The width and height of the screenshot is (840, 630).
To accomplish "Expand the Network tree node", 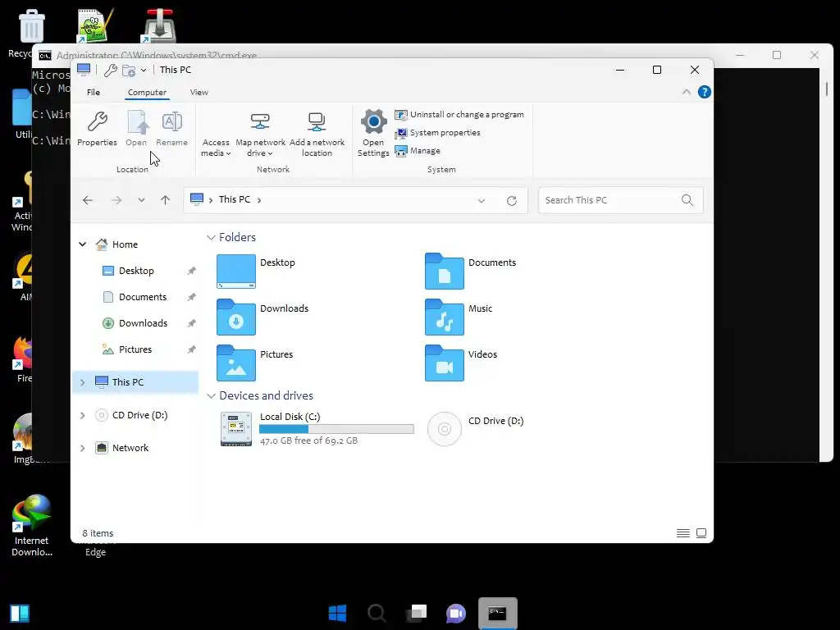I will click(83, 449).
